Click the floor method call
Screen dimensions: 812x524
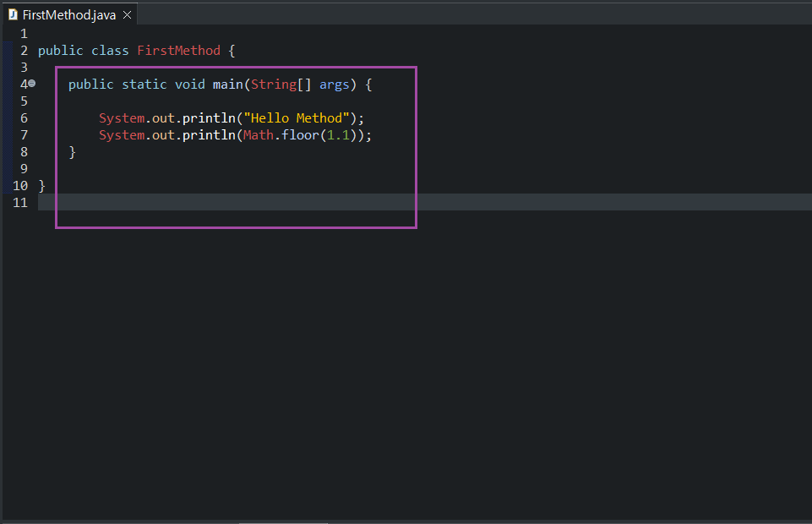[x=297, y=135]
